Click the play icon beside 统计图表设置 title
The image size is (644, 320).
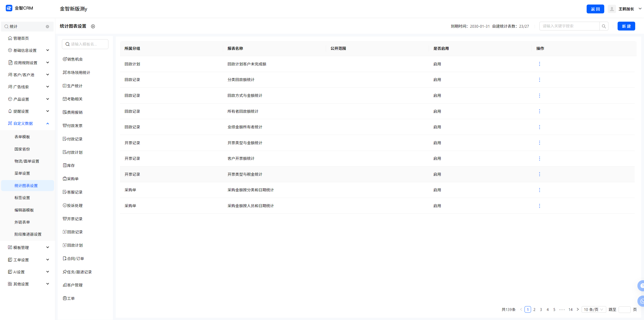[93, 26]
